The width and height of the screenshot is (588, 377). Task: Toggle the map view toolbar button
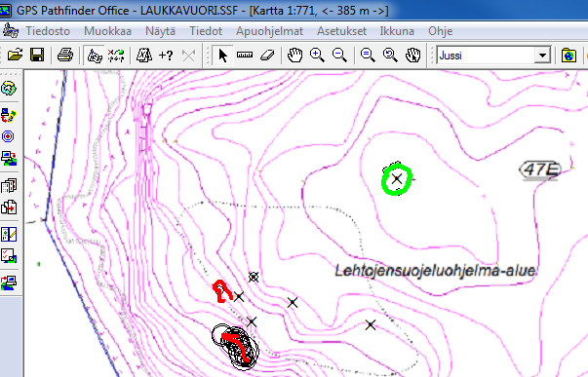coord(95,56)
